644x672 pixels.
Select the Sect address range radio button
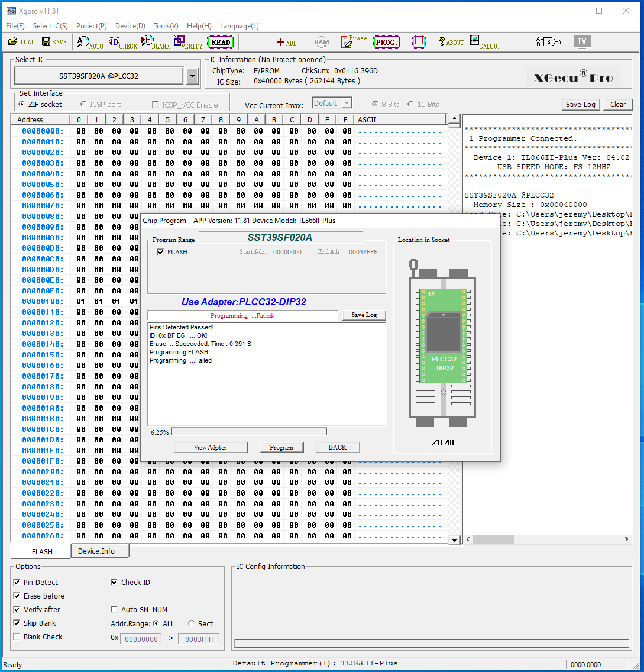click(x=192, y=623)
